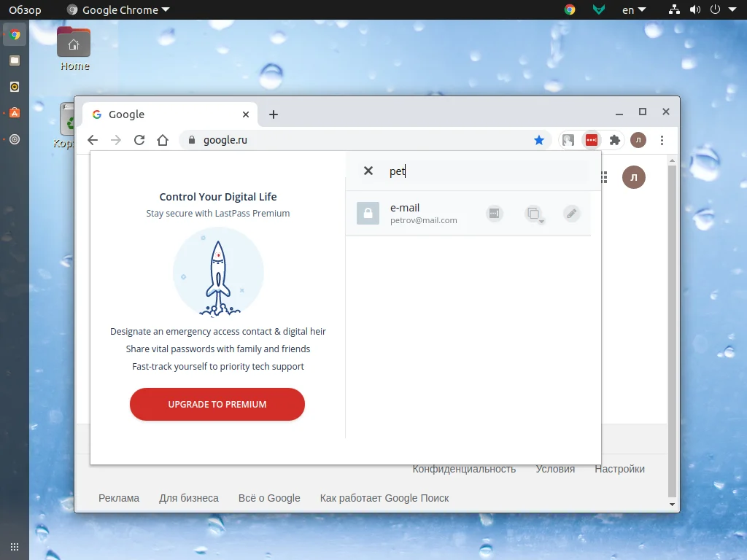Viewport: 747px width, 560px height.
Task: Go forward in Chrome
Action: pyautogui.click(x=116, y=140)
